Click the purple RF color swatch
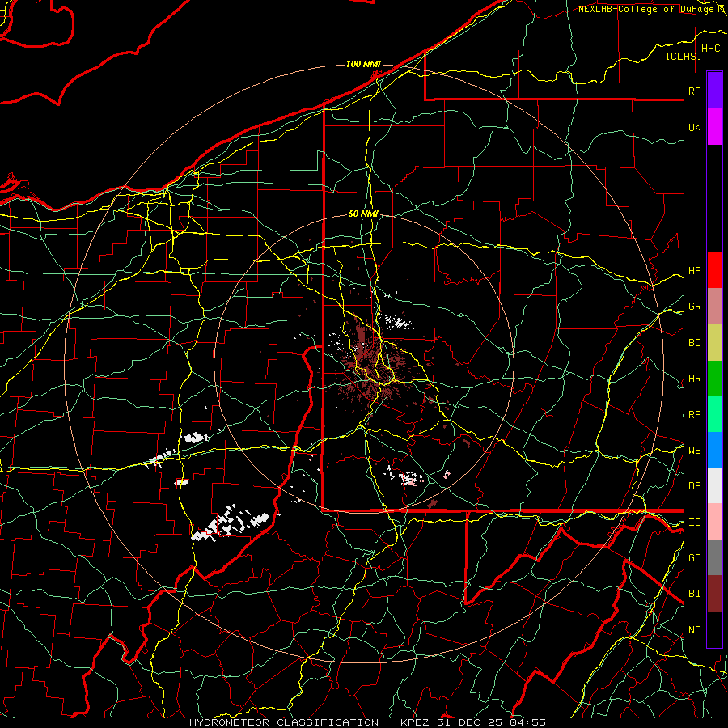The height and width of the screenshot is (728, 728). click(x=714, y=91)
